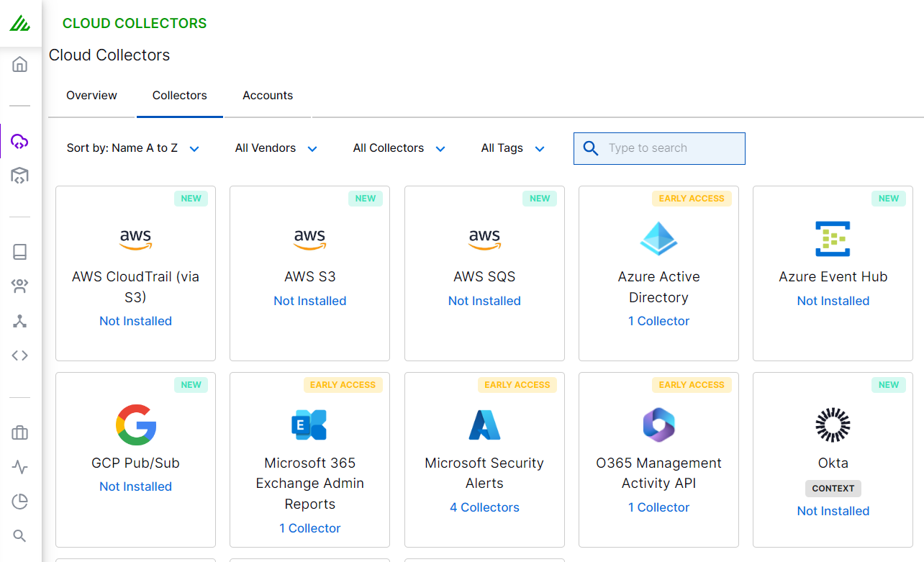Screen dimensions: 924x562
Task: Open 1 Collector under Azure Active Directory
Action: click(x=658, y=321)
